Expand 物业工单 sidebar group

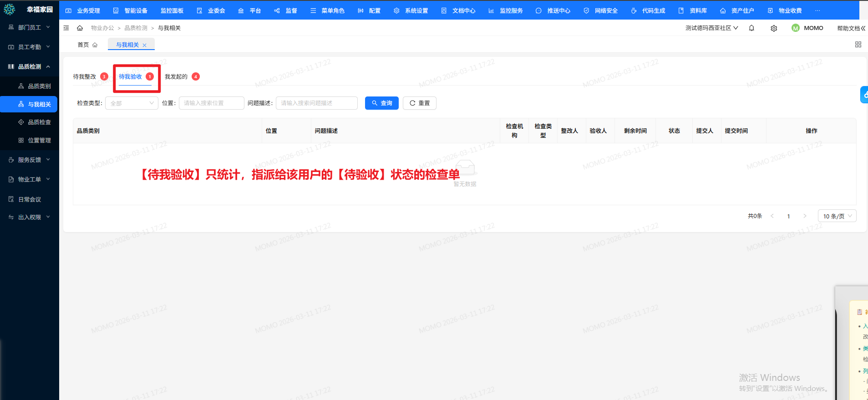pos(30,179)
